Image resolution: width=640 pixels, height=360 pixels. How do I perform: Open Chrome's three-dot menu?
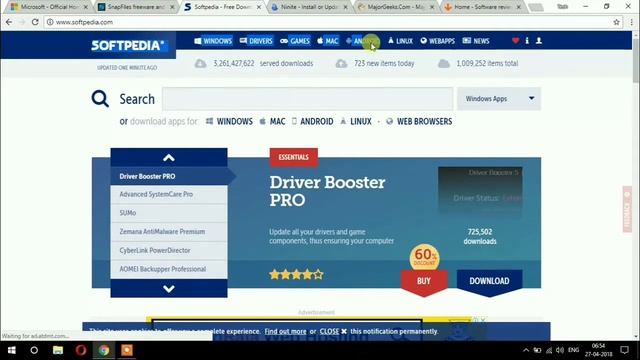pyautogui.click(x=632, y=22)
